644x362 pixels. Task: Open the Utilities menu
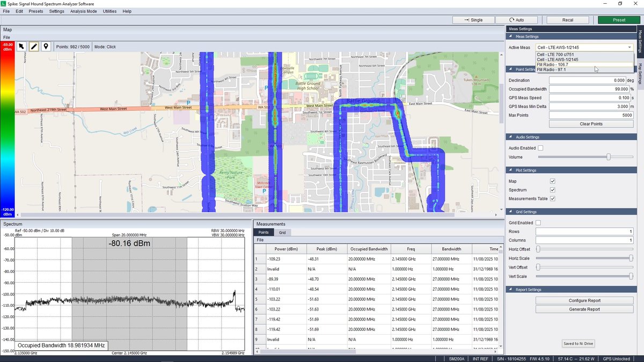(x=109, y=11)
